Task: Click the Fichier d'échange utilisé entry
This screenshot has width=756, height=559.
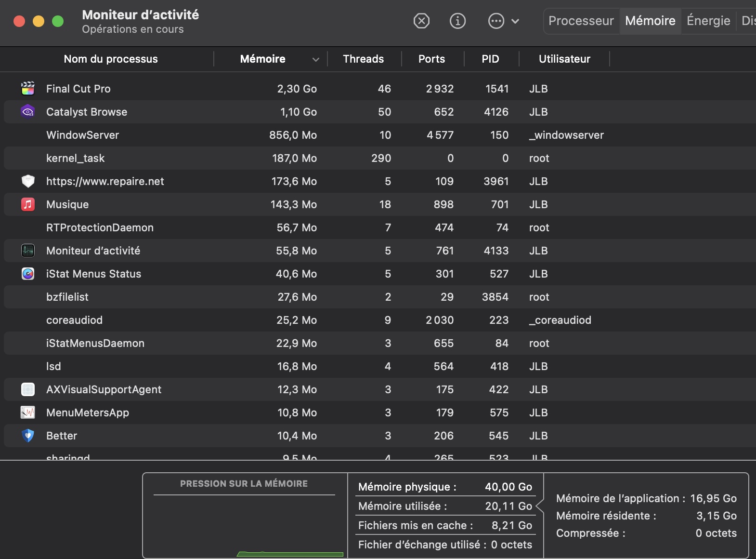Action: click(x=445, y=545)
